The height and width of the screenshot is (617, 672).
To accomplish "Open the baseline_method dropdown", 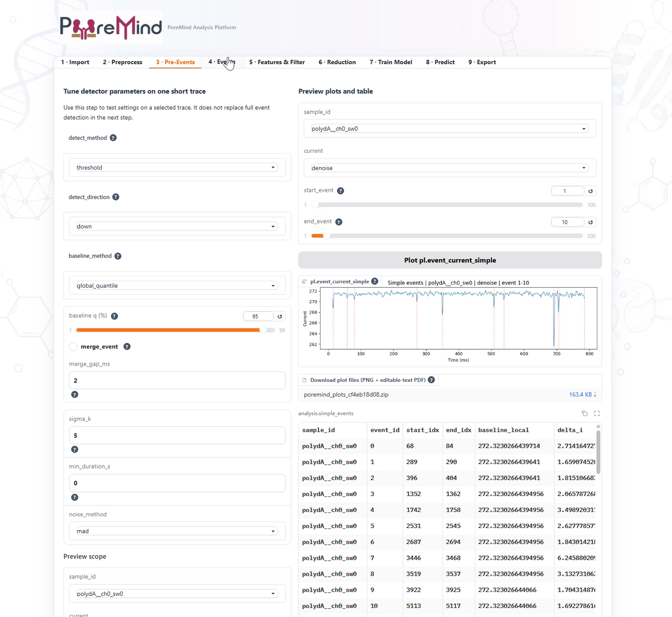I will [x=177, y=286].
